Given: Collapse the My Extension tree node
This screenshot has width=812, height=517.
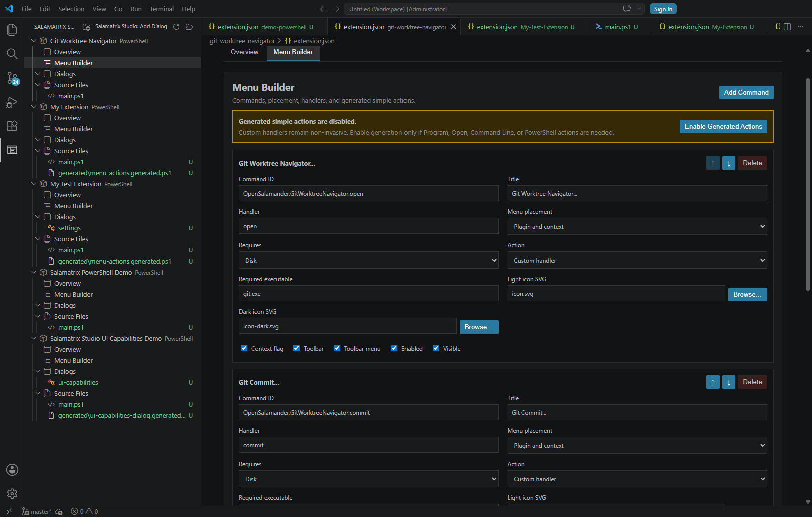Looking at the screenshot, I should pos(34,107).
